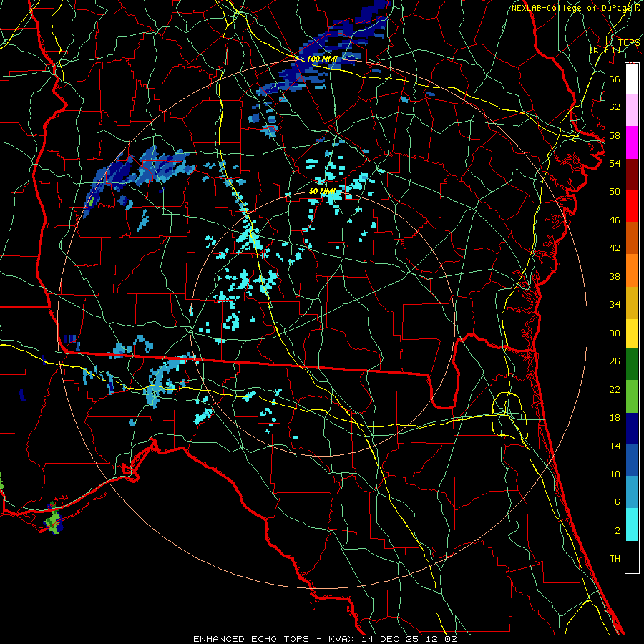Click the magenta legend swatch
The image size is (644, 644).
(632, 142)
